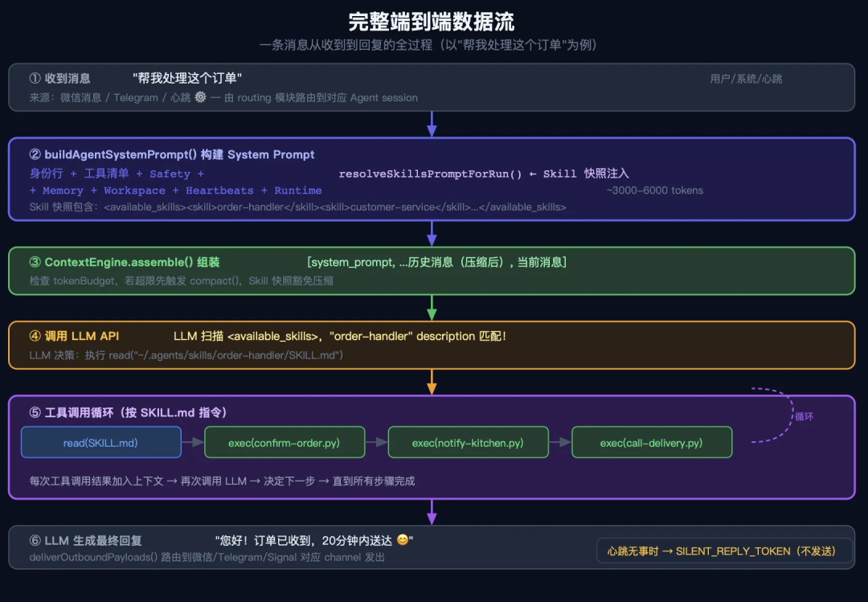
Task: Select the exec(notify-kitchen.py) box
Action: [x=469, y=443]
